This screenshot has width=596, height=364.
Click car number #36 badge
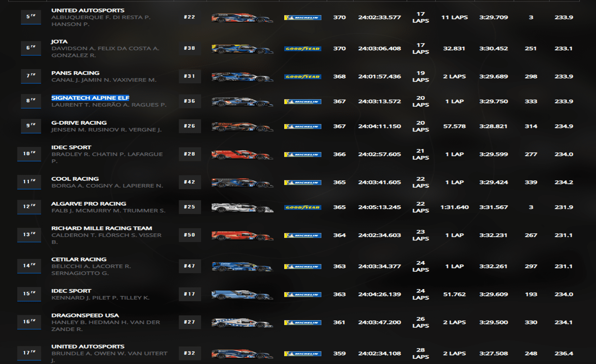pos(190,101)
